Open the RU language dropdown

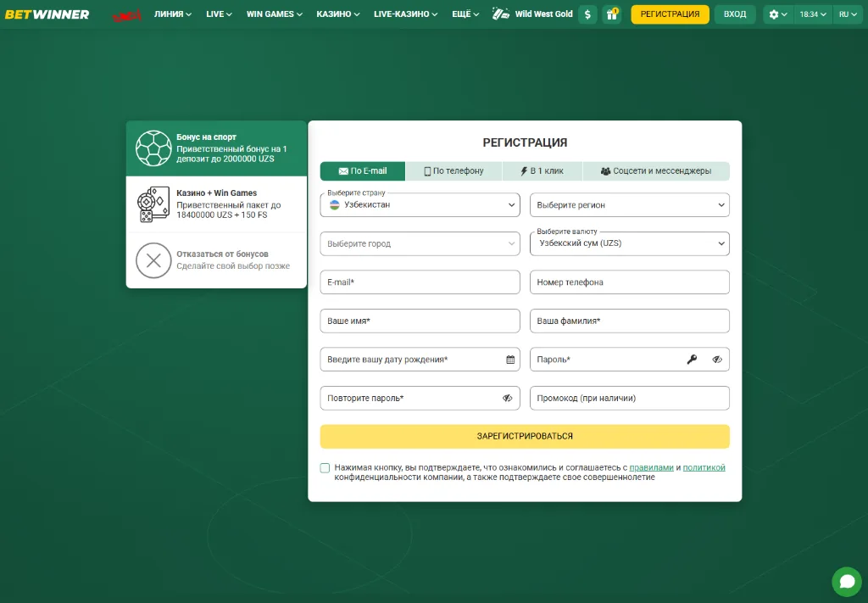tap(847, 14)
